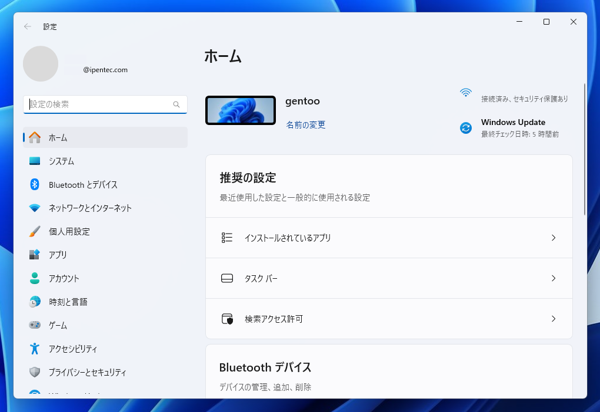Viewport: 600px width, 412px height.
Task: Open ゲーム settings category
Action: [x=105, y=325]
